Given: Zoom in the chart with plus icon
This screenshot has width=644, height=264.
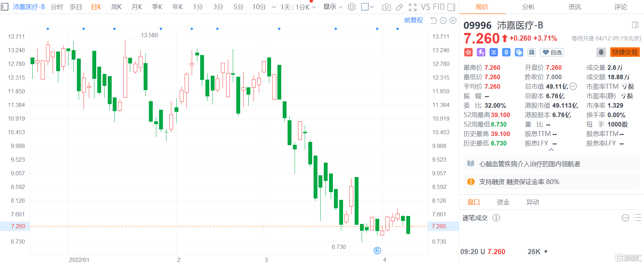Looking at the screenshot, I should coord(453,21).
